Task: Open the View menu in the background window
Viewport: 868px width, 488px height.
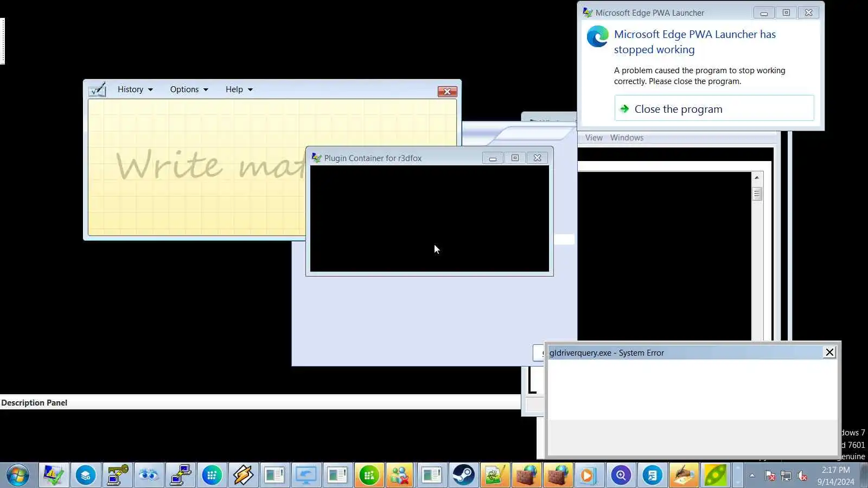Action: pyautogui.click(x=594, y=138)
